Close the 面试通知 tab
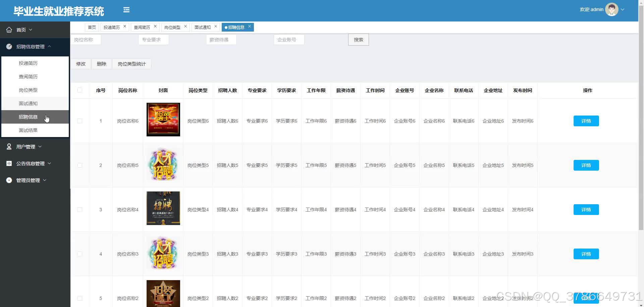644x307 pixels. coord(216,26)
